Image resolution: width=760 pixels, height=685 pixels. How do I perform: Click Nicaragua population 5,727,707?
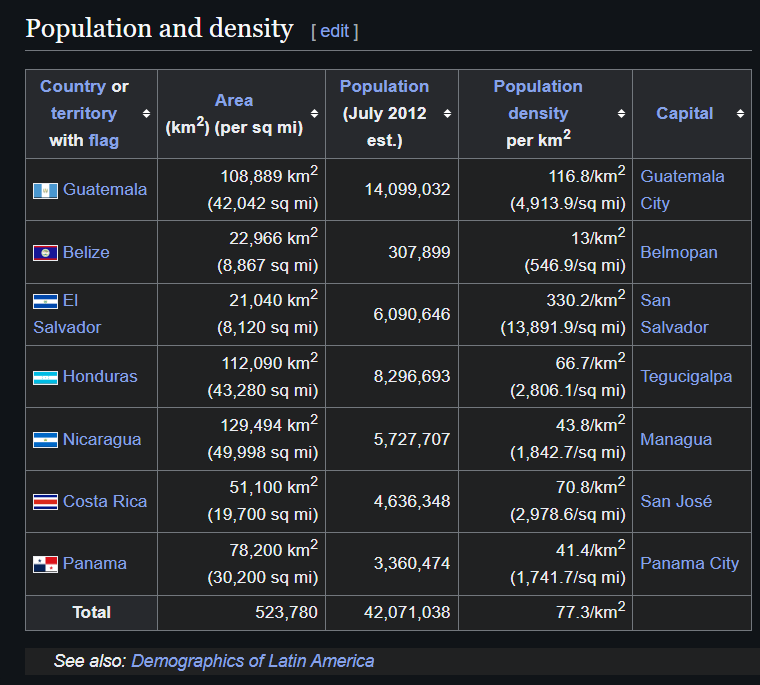click(x=412, y=440)
